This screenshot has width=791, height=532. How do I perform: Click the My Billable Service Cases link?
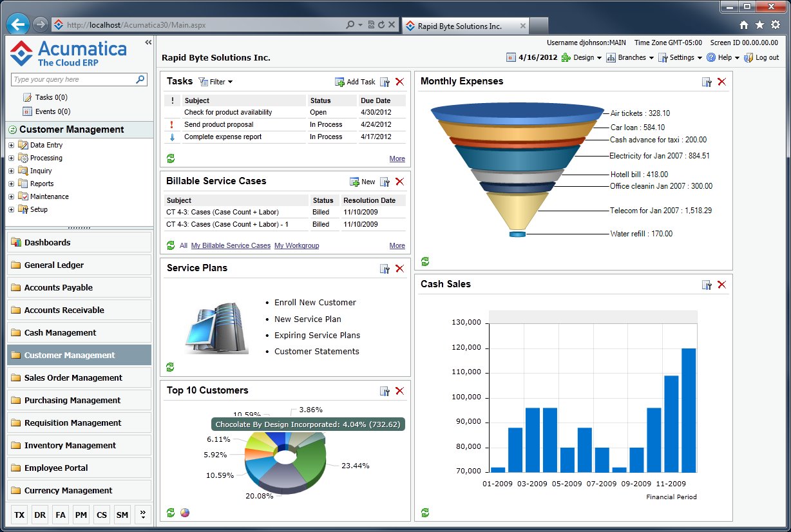(231, 245)
